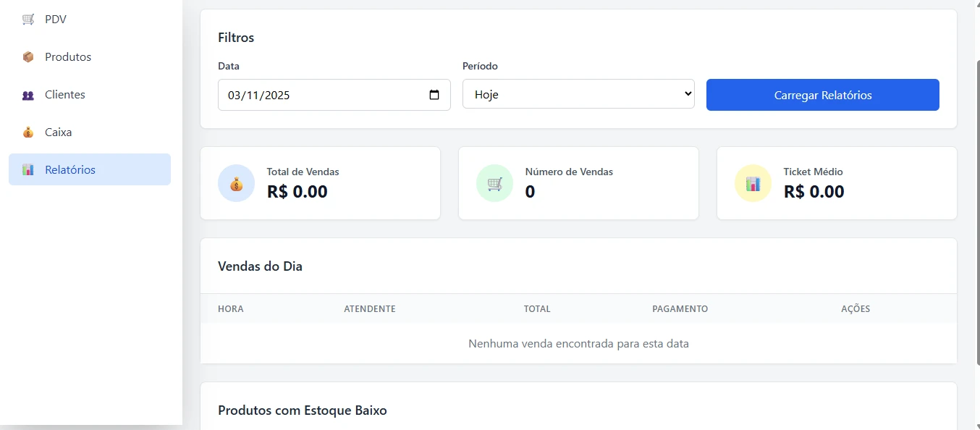Screen dimensions: 980x430
Task: Open the calendar picker in Data field
Action: point(434,95)
